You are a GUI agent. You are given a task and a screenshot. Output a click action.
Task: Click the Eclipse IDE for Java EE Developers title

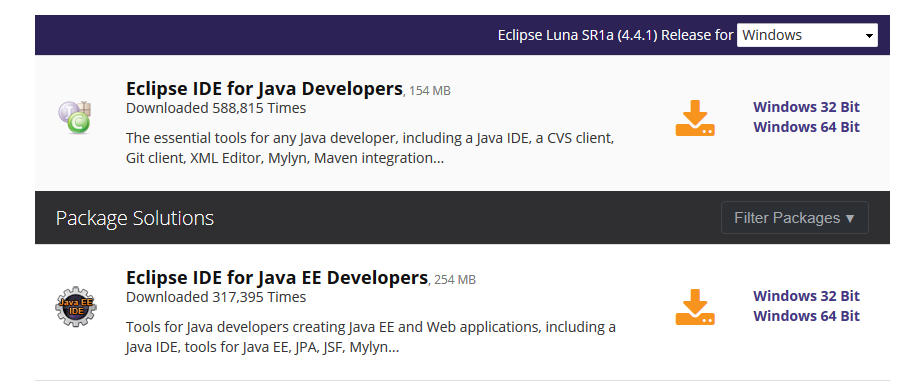277,278
